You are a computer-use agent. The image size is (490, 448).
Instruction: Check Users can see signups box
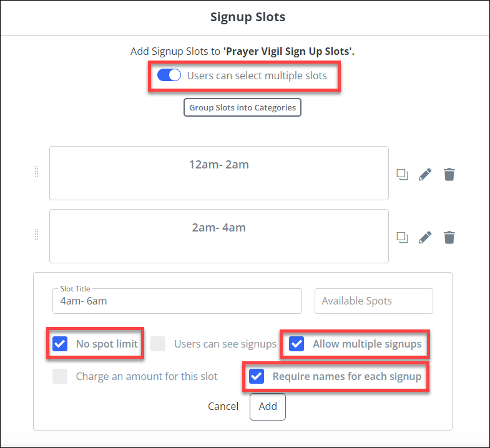pyautogui.click(x=159, y=344)
